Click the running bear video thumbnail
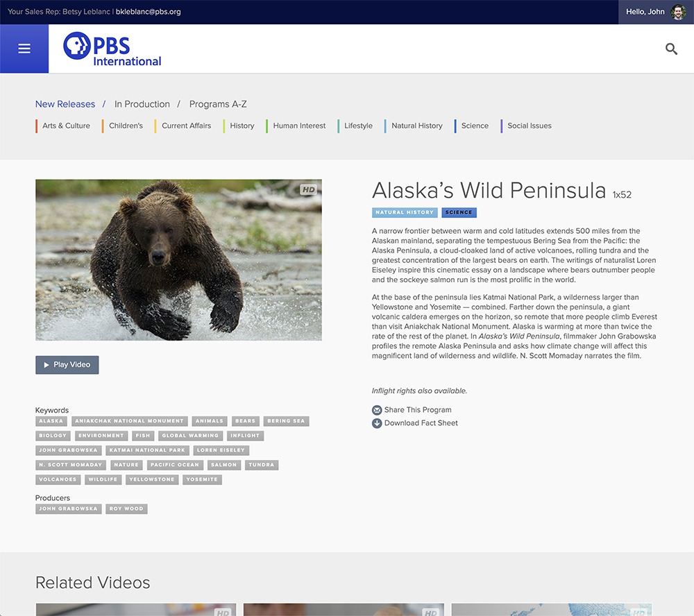This screenshot has width=694, height=616. click(x=178, y=260)
